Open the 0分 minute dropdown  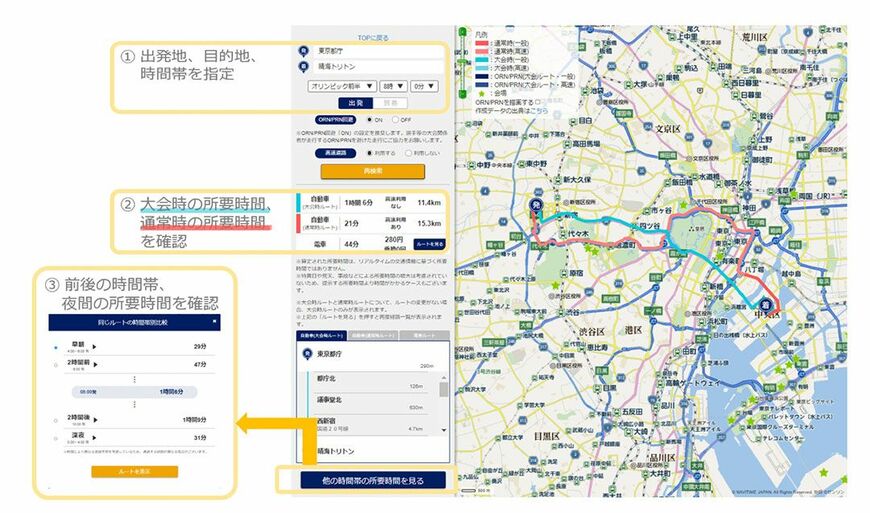point(424,87)
